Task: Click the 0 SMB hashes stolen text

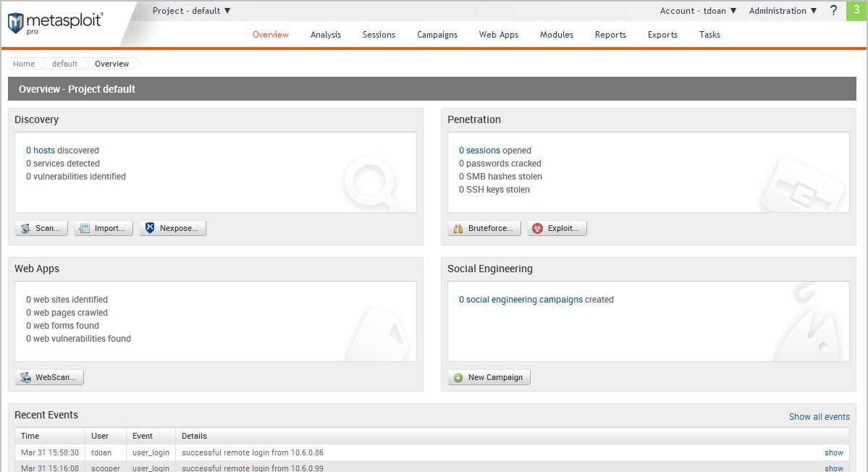Action: [x=500, y=177]
